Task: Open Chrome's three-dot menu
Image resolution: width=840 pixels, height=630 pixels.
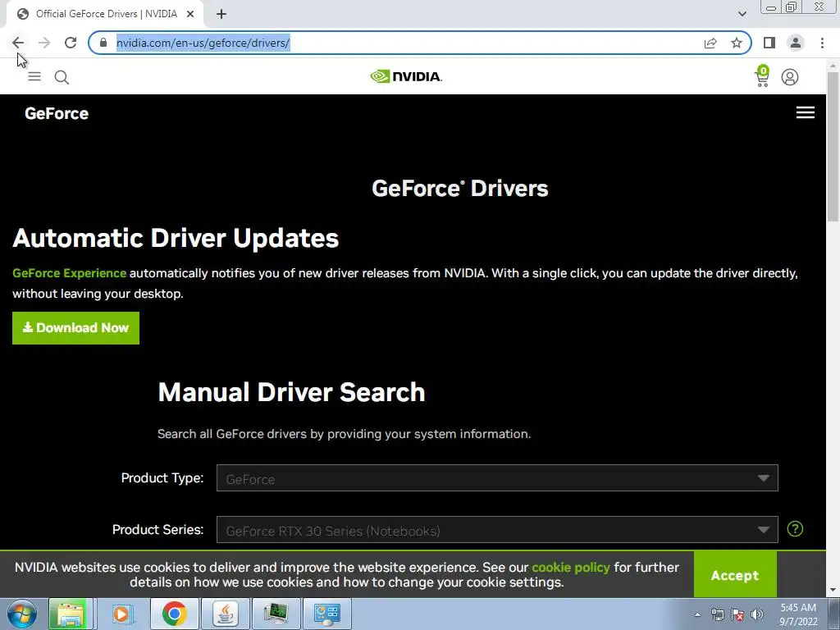Action: click(x=822, y=43)
